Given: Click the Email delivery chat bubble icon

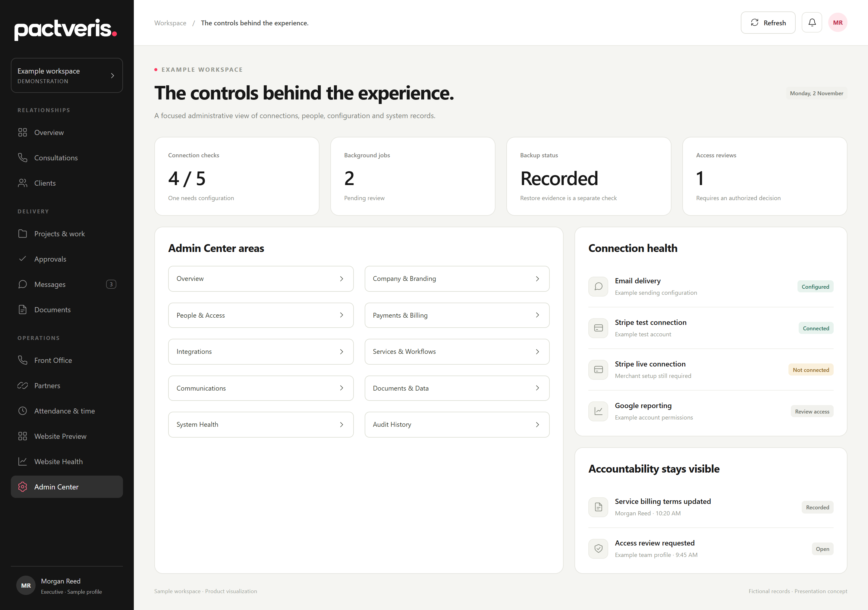Looking at the screenshot, I should pyautogui.click(x=598, y=287).
